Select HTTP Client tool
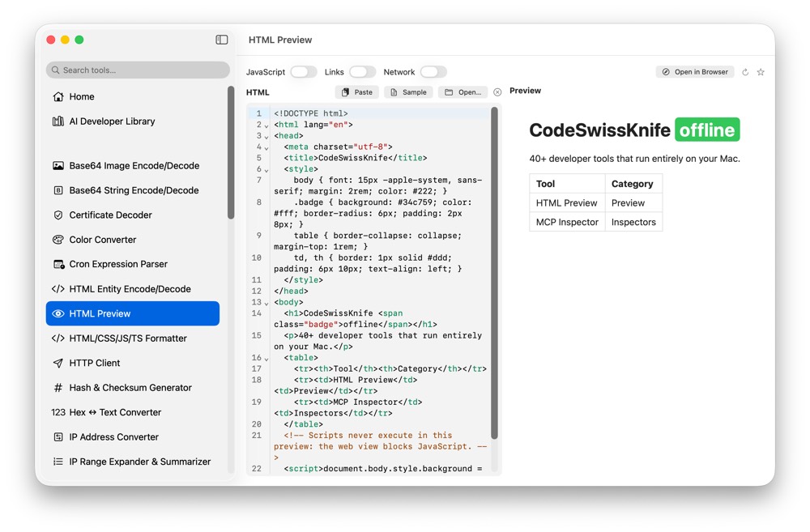The height and width of the screenshot is (532, 810). (133, 363)
